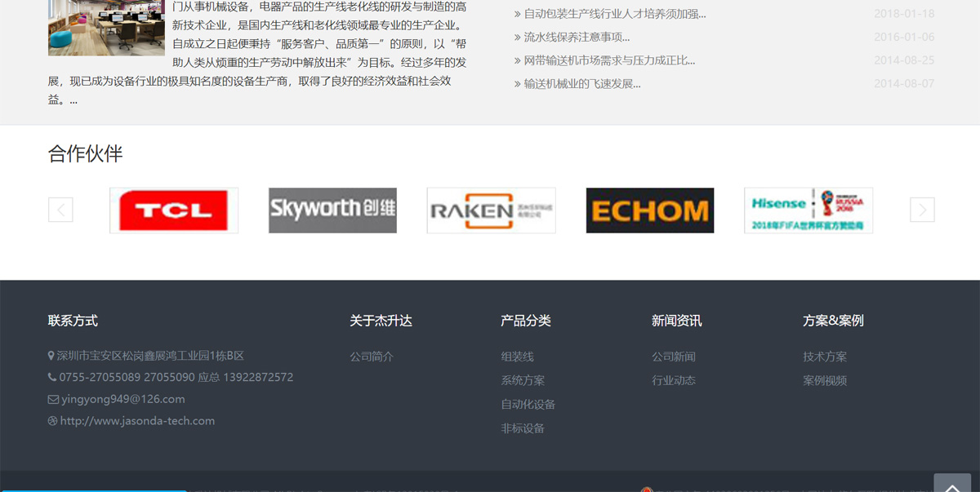980x492 pixels.
Task: Click the Skyworth 创维 partner logo
Action: [x=332, y=210]
